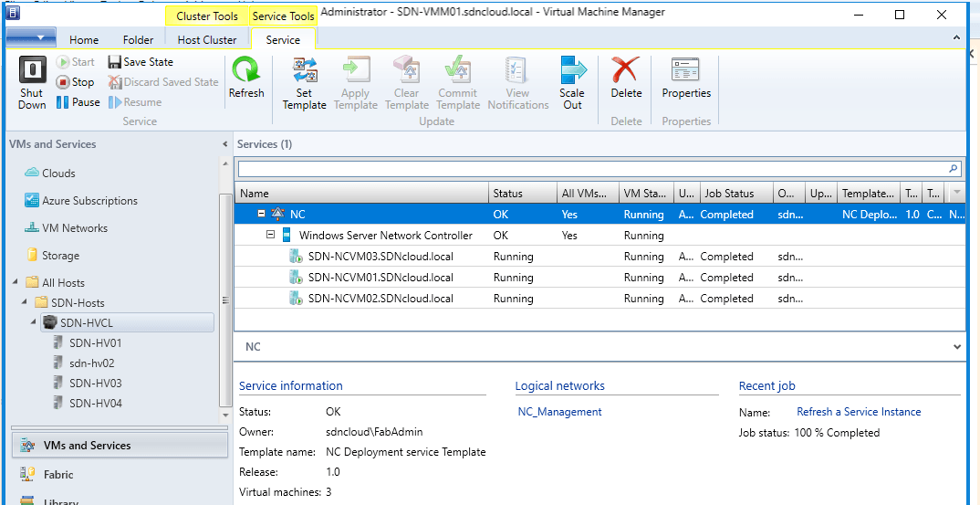The width and height of the screenshot is (980, 505).
Task: Select host SDN-HV04
Action: (x=95, y=404)
